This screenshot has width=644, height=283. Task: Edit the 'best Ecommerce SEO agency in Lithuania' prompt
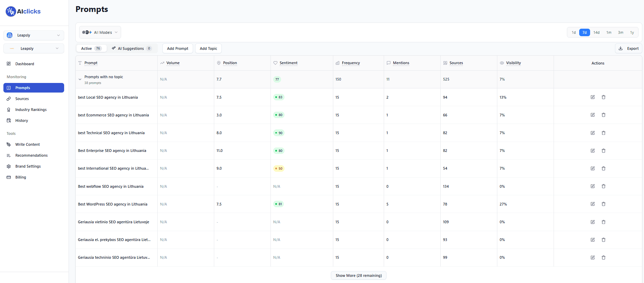coord(593,115)
